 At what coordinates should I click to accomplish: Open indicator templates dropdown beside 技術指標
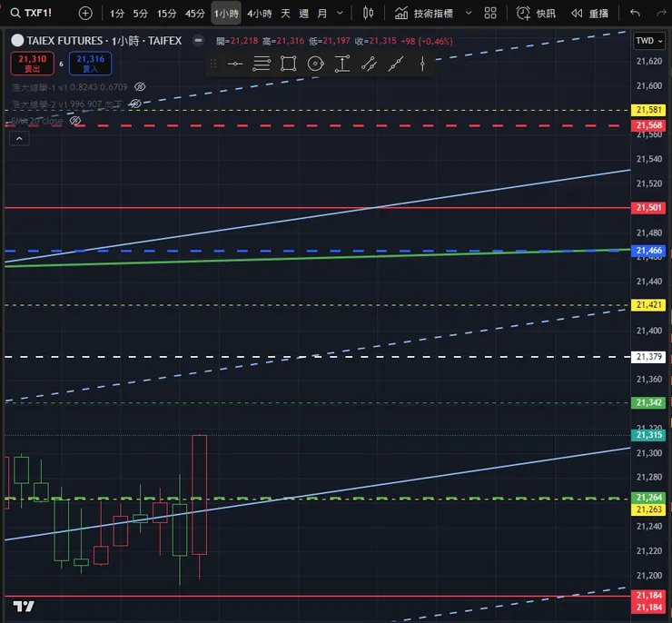coord(469,14)
